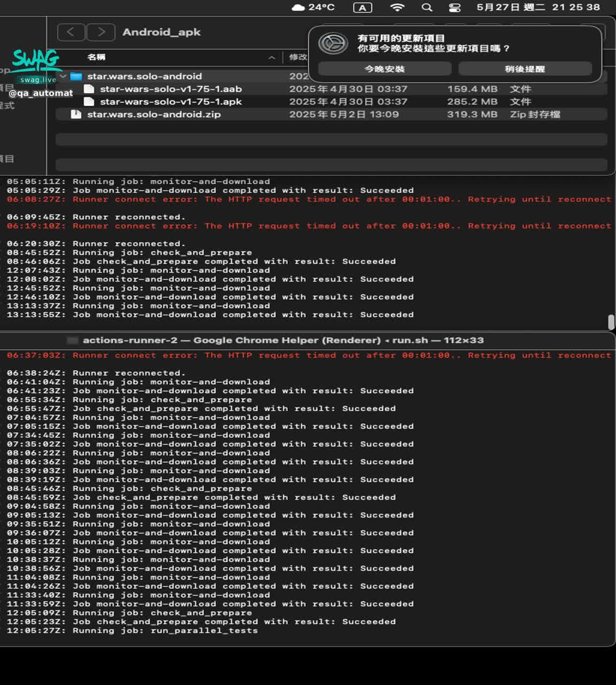Screen dimensions: 616x685
Task: Click the 2025年5月2日 13:09 date cell
Action: tap(344, 115)
